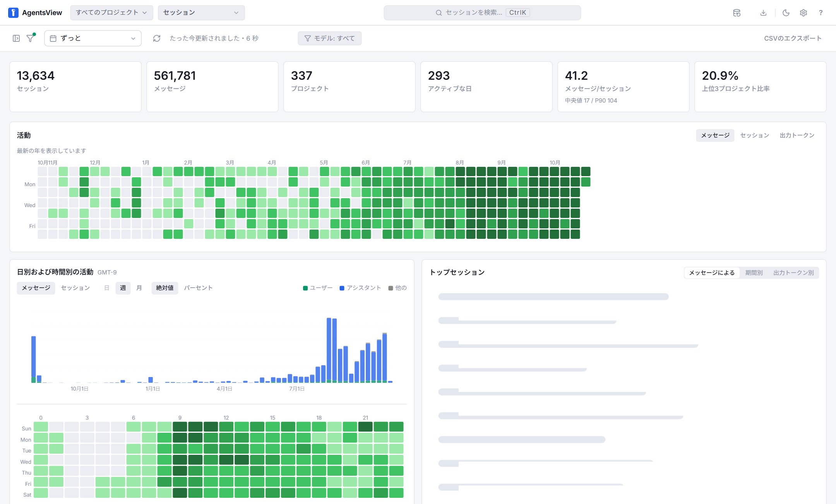Select 月 granularity for the daily chart
Viewport: 836px width, 504px height.
tap(139, 288)
